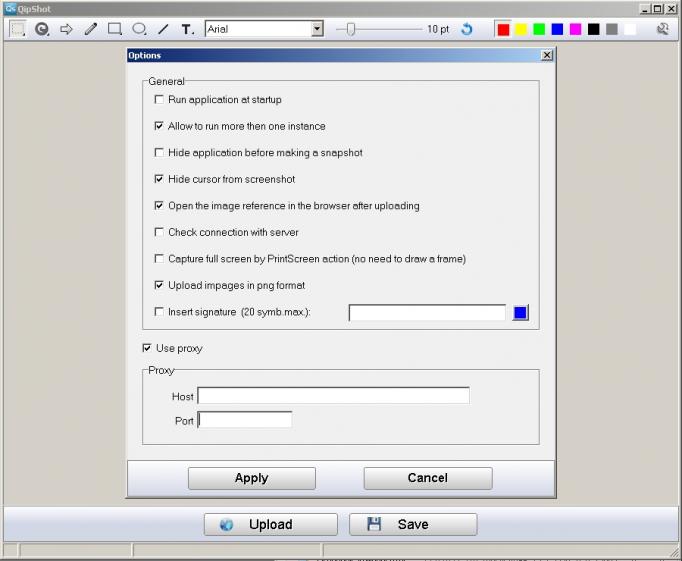Viewport: 682px width, 561px height.
Task: Click the Apply button
Action: (x=252, y=478)
